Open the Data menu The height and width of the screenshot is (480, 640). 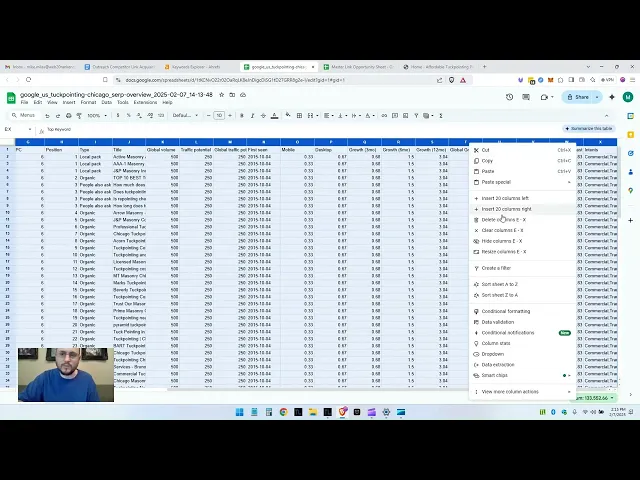point(107,102)
